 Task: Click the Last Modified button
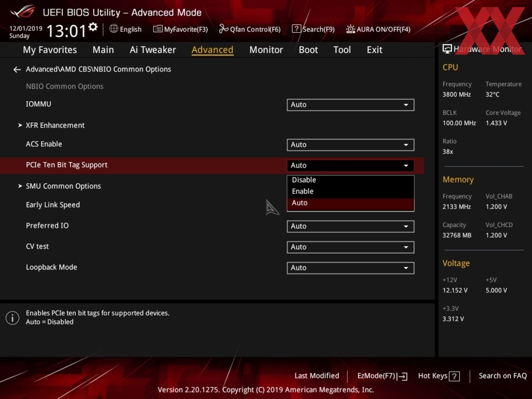click(x=317, y=376)
